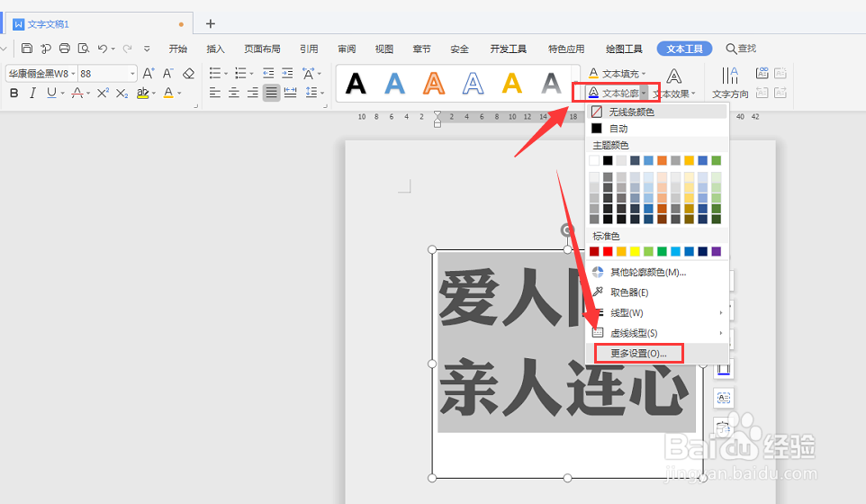Select 无线条颜色 option
The image size is (866, 504).
click(657, 112)
